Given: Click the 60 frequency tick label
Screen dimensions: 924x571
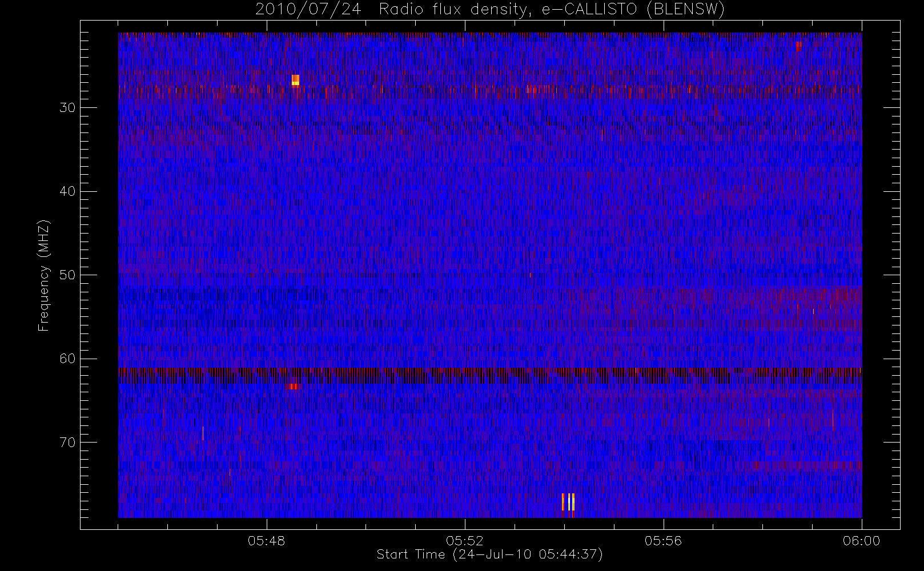Looking at the screenshot, I should pyautogui.click(x=67, y=359).
